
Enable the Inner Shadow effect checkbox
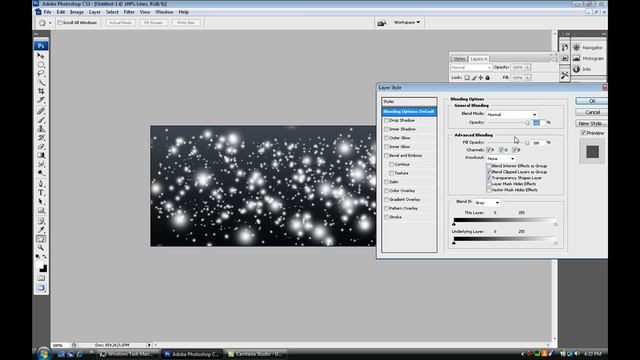[x=386, y=129]
